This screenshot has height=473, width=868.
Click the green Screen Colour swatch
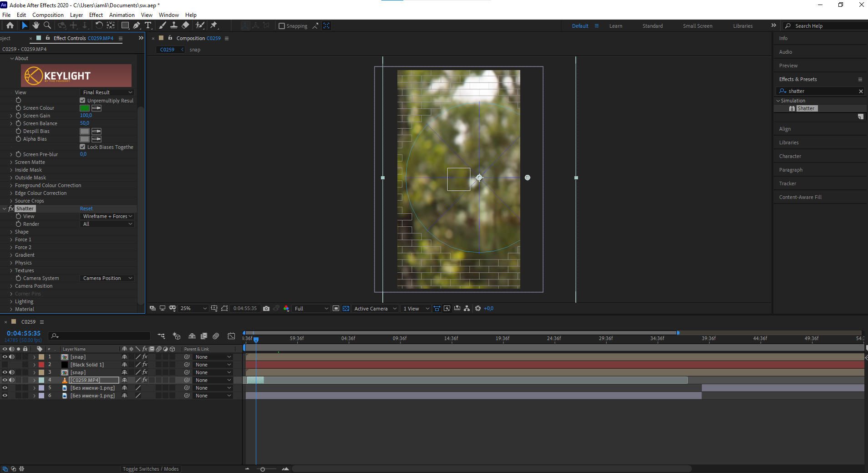[85, 108]
